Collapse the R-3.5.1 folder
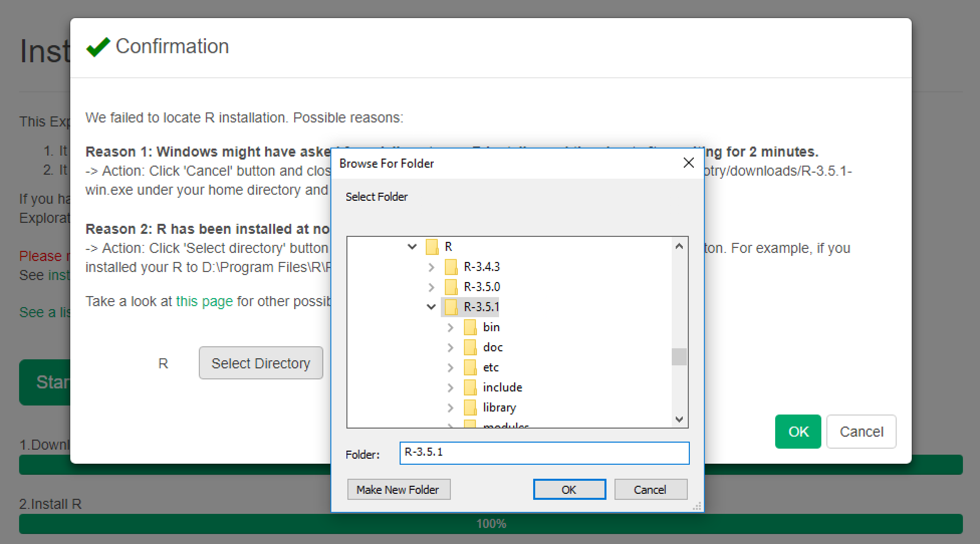The image size is (980, 544). [431, 307]
